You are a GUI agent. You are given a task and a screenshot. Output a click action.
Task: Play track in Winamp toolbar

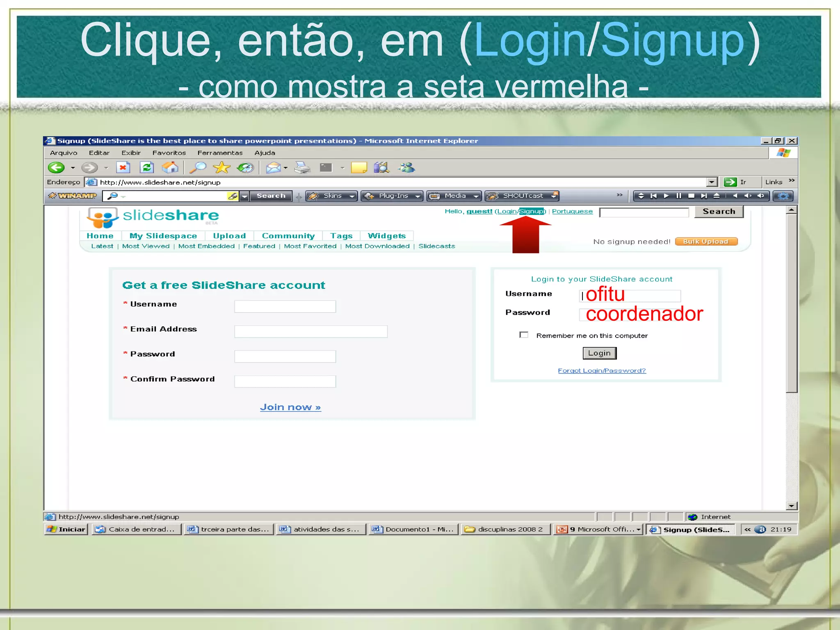(666, 196)
